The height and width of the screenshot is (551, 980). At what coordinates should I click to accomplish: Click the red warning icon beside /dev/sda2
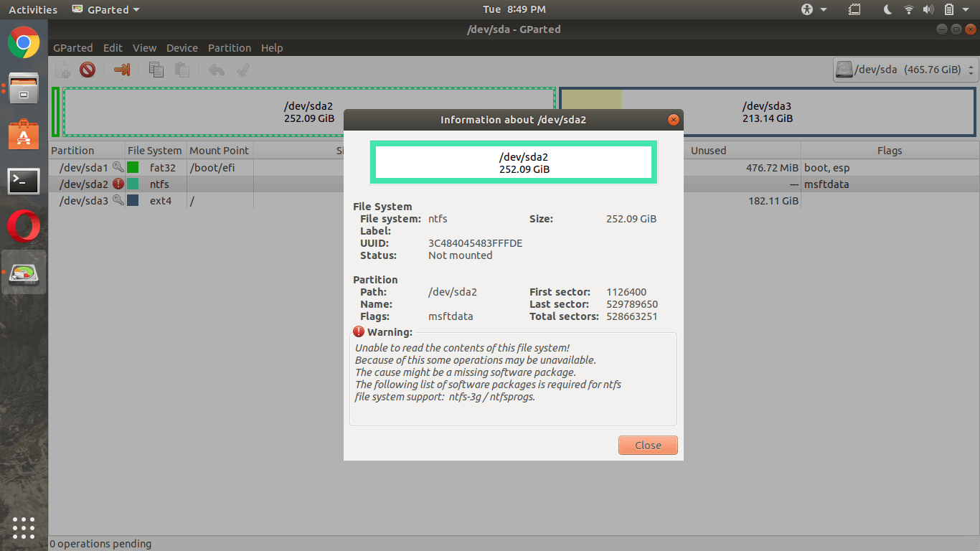pos(118,184)
